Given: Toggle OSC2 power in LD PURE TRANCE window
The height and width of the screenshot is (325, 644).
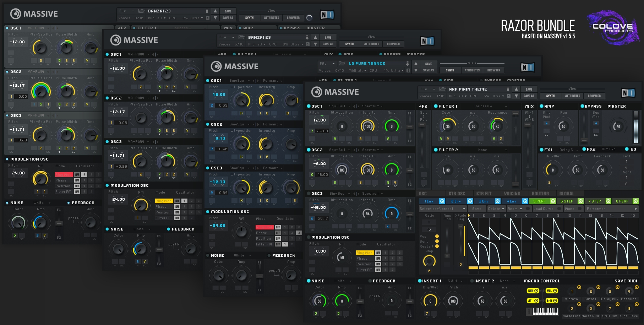Looking at the screenshot, I should pos(208,124).
